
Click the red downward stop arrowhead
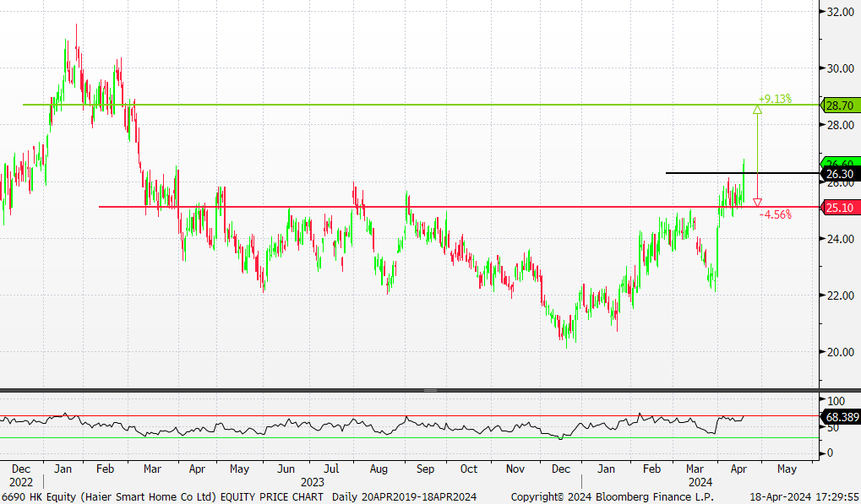tap(757, 203)
